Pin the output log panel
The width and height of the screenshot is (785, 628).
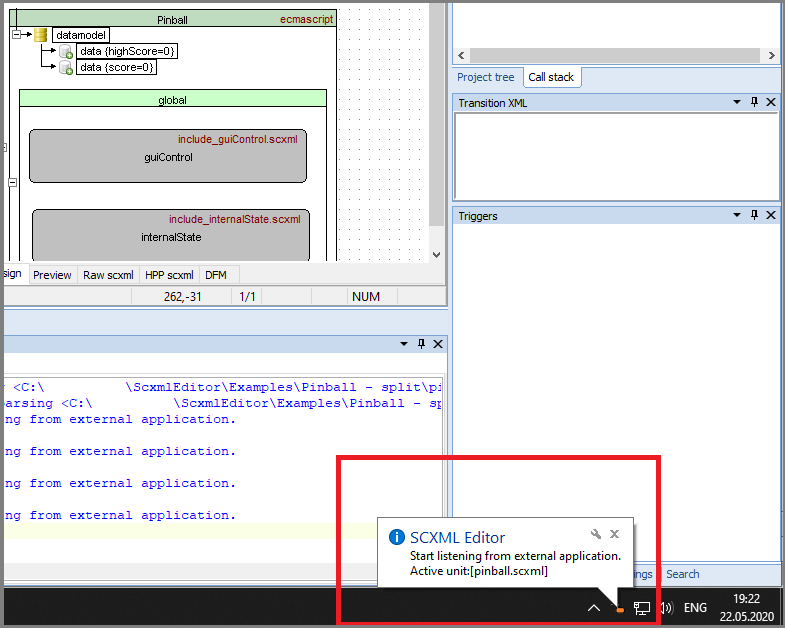click(x=421, y=344)
